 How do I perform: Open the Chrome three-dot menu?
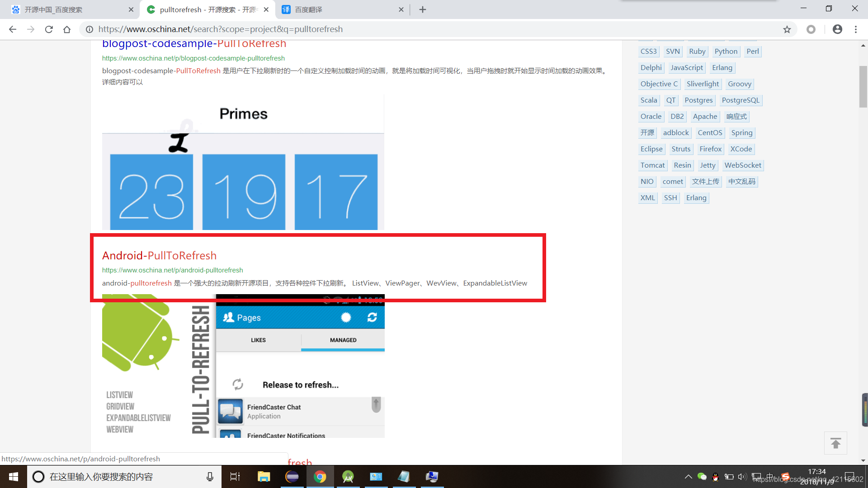tap(856, 29)
